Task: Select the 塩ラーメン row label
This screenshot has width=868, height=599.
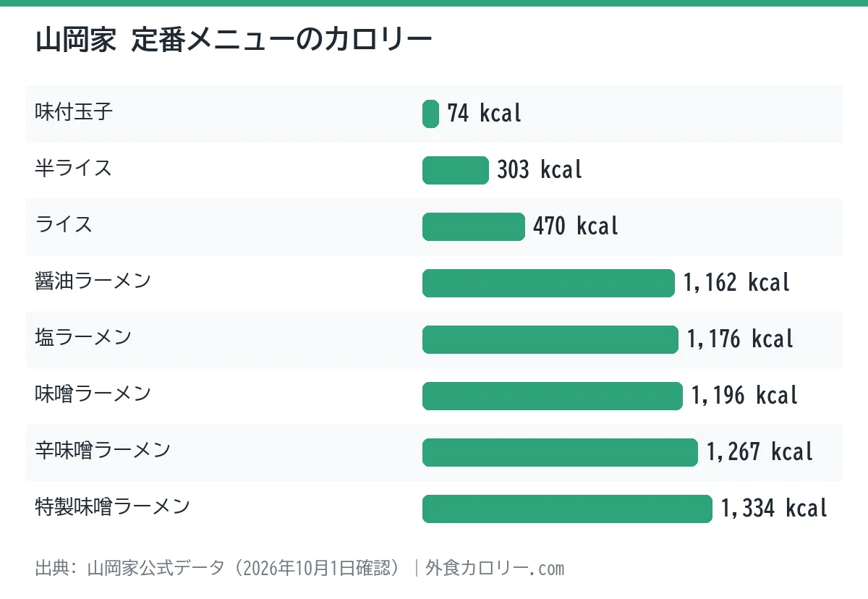Action: coord(83,337)
